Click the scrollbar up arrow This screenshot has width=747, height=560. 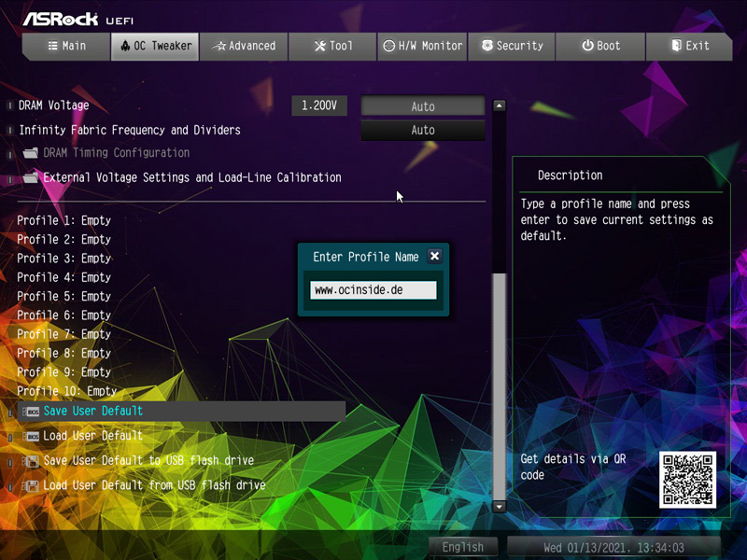pos(499,105)
